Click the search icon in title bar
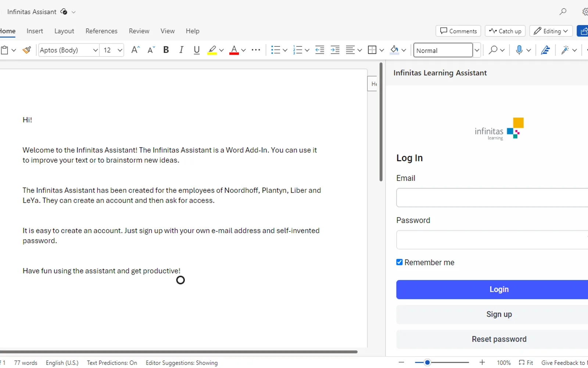This screenshot has height=368, width=588. tap(563, 12)
